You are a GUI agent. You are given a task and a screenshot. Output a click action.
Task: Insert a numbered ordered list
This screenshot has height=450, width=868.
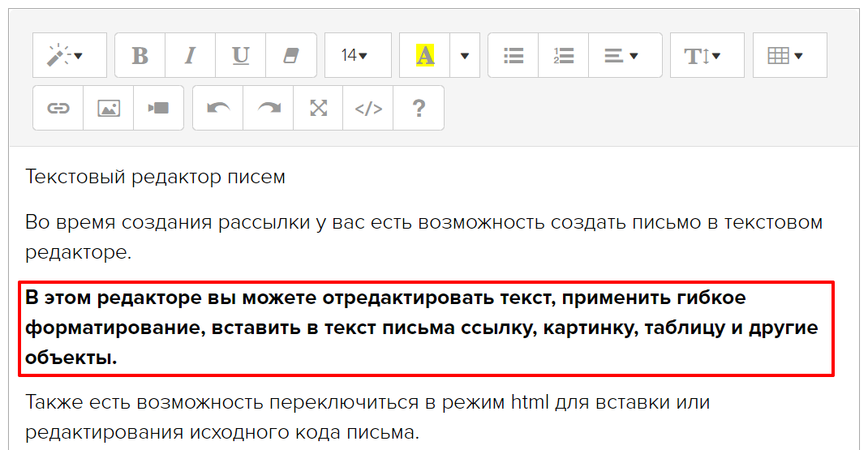click(564, 55)
